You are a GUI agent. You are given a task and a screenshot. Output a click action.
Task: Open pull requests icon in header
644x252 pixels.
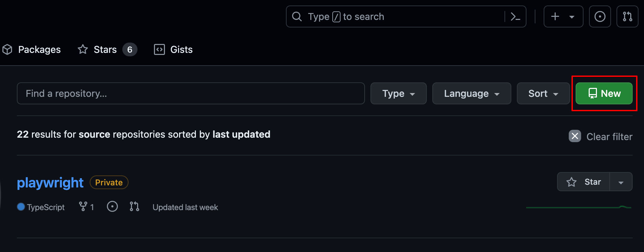627,16
